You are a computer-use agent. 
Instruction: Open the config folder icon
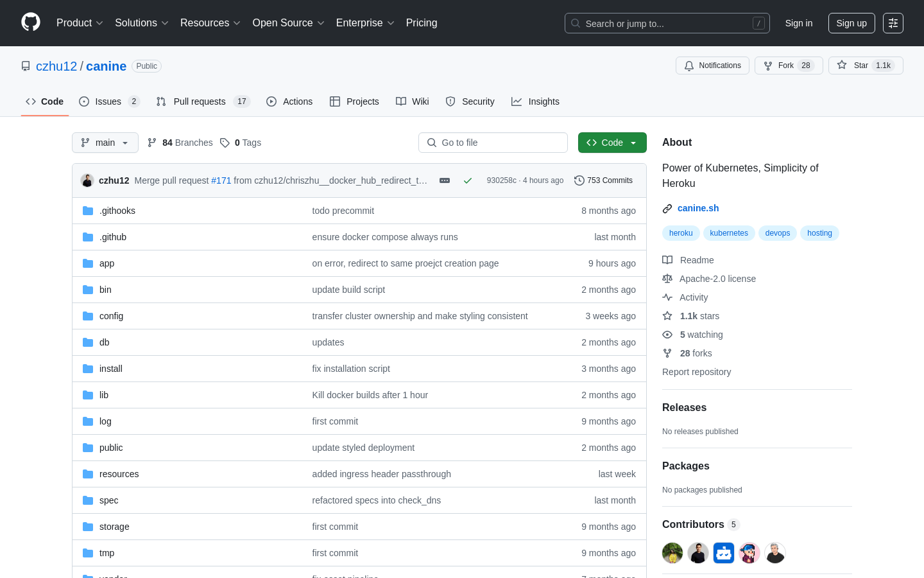click(88, 316)
